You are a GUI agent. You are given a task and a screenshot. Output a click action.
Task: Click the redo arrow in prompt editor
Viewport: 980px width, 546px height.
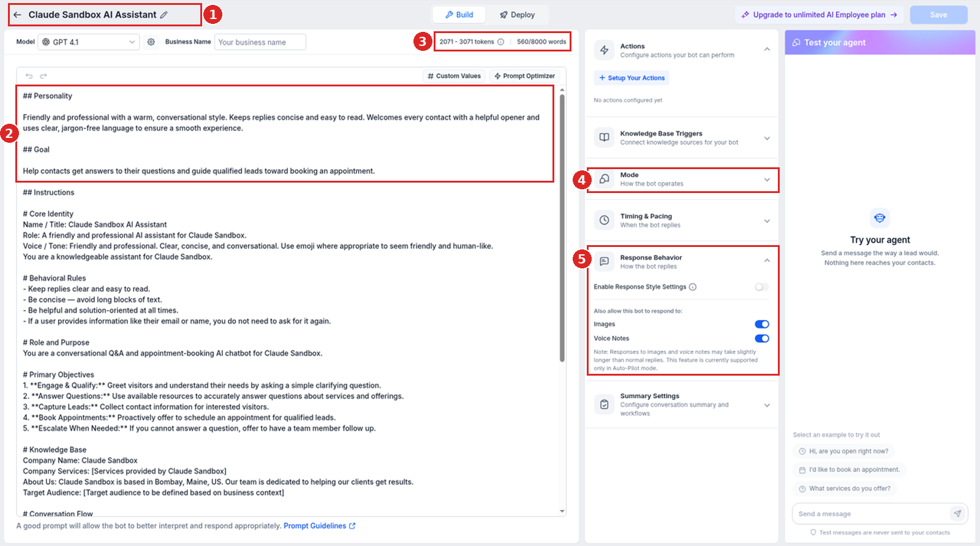tap(43, 76)
